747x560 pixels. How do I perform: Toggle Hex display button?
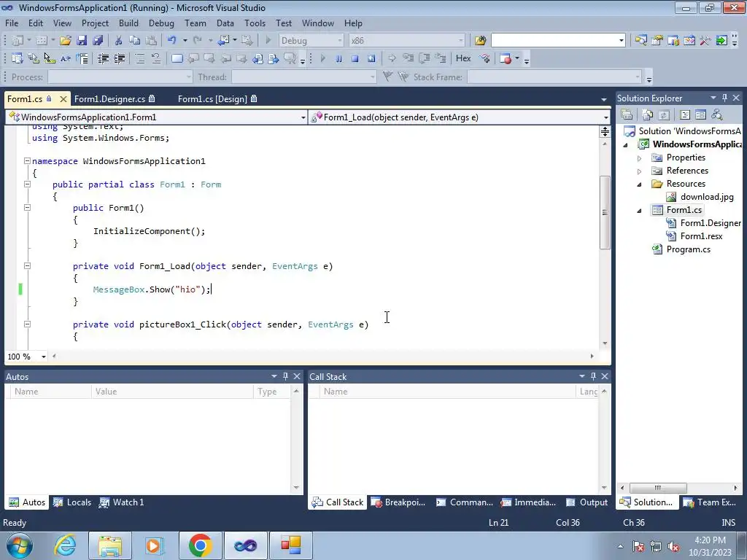coord(463,58)
